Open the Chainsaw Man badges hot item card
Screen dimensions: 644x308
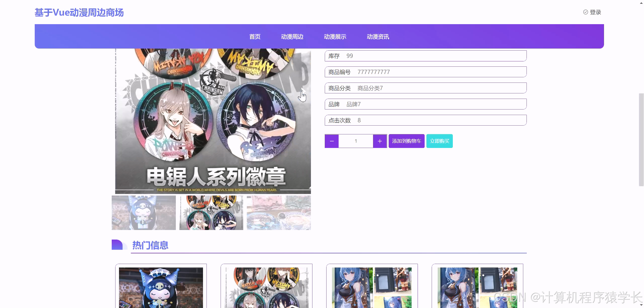coord(266,286)
